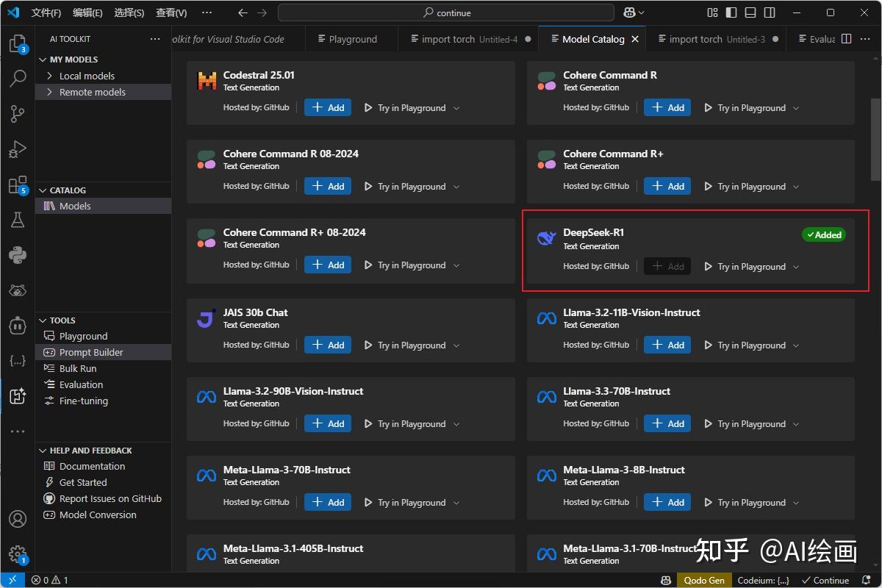Open Source Control in the activity bar
Image resolution: width=882 pixels, height=588 pixels.
pos(17,114)
